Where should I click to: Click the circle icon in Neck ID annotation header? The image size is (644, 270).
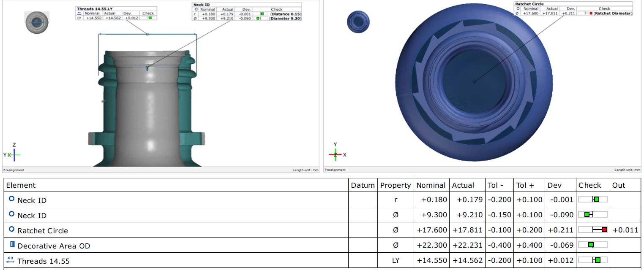(196, 9)
